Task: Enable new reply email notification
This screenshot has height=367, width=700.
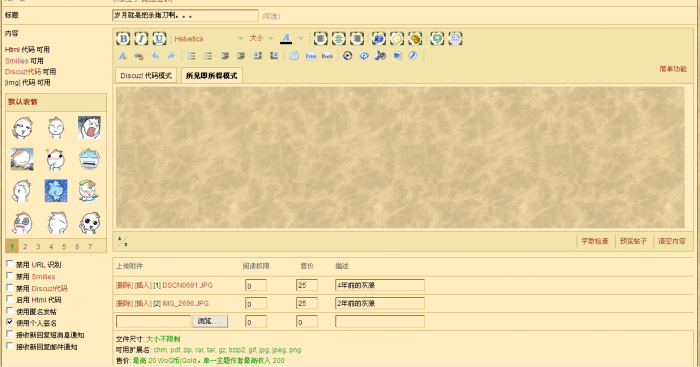Action: 10,346
